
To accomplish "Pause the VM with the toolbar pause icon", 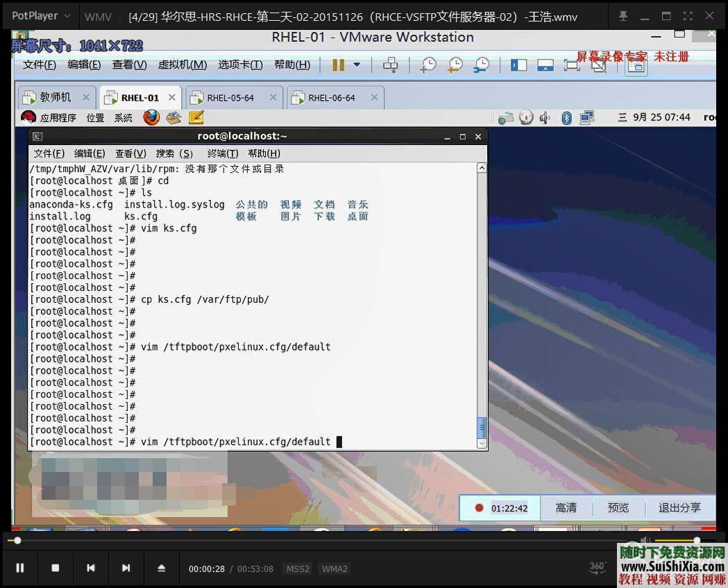I will pos(339,65).
